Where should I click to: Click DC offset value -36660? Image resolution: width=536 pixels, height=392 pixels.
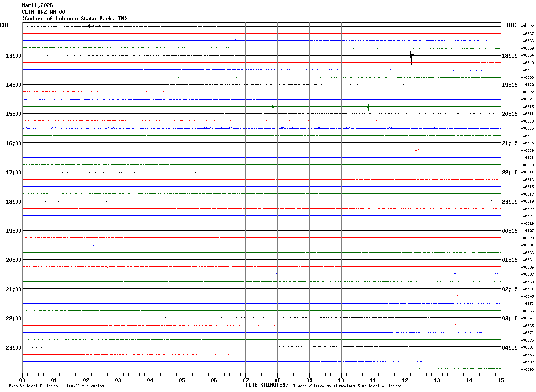[528, 318]
